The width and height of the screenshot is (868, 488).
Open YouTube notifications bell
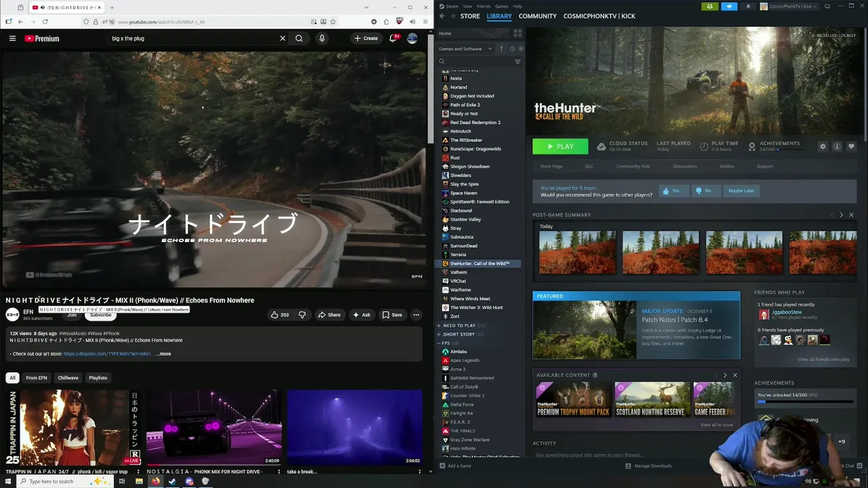(x=393, y=39)
